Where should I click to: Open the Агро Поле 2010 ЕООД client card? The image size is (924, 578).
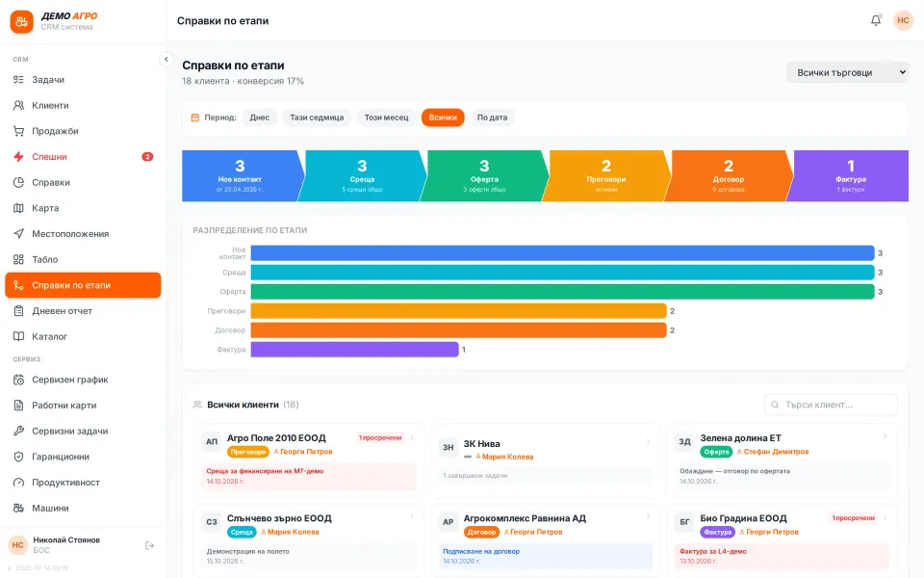(x=308, y=460)
